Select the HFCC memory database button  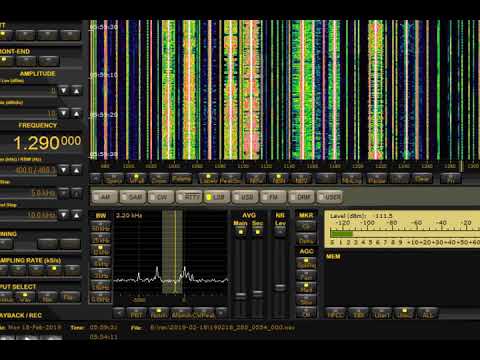335,313
